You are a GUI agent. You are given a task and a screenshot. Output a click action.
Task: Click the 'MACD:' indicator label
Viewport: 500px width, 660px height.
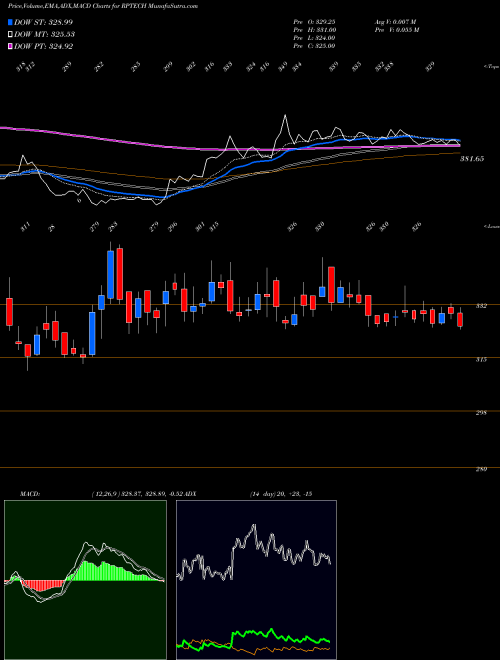[x=30, y=494]
